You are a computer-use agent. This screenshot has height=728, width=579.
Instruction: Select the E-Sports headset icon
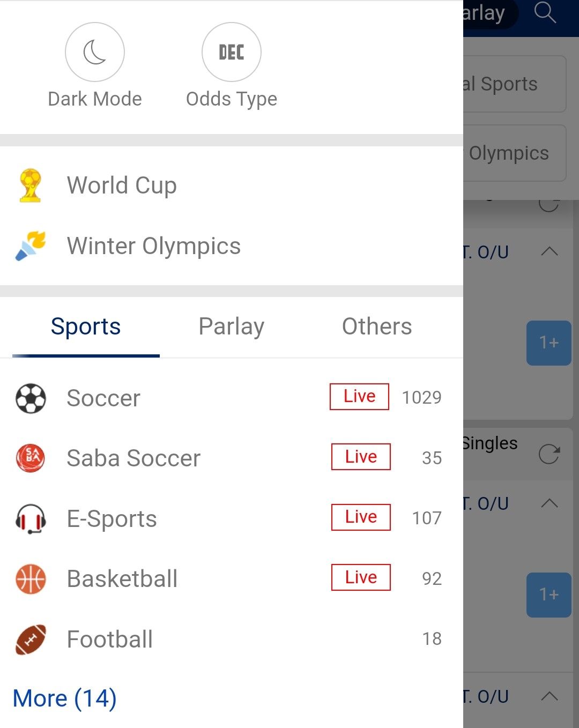tap(31, 519)
